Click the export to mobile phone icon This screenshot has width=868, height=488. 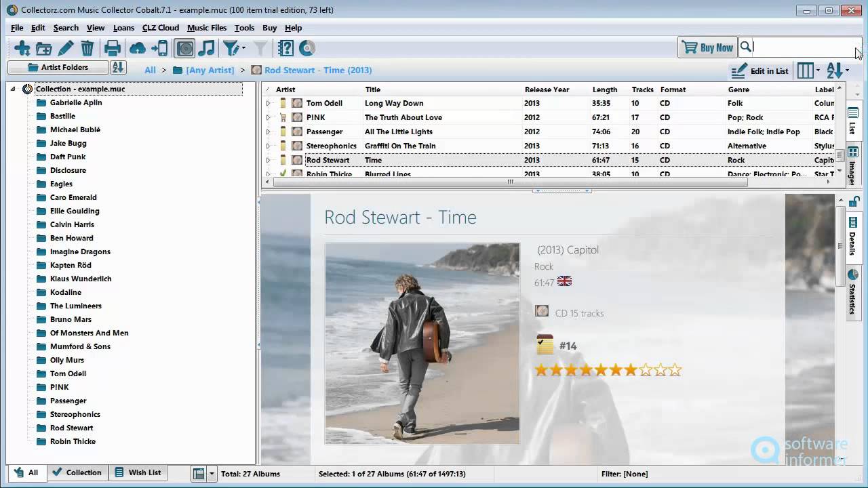(159, 48)
